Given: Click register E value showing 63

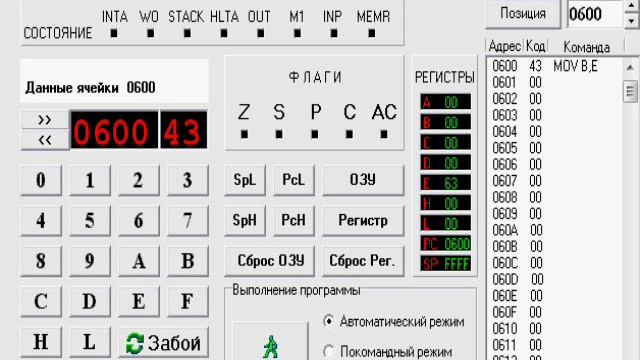Looking at the screenshot, I should [x=445, y=183].
